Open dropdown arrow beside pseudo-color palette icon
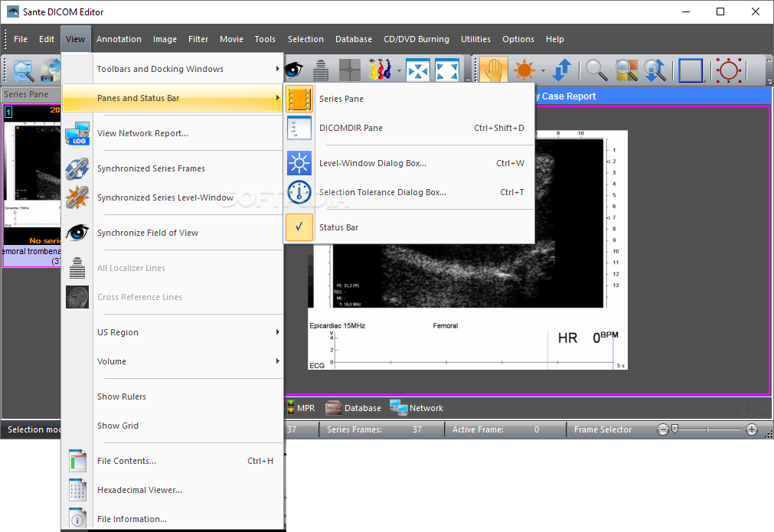774x532 pixels. coord(399,70)
